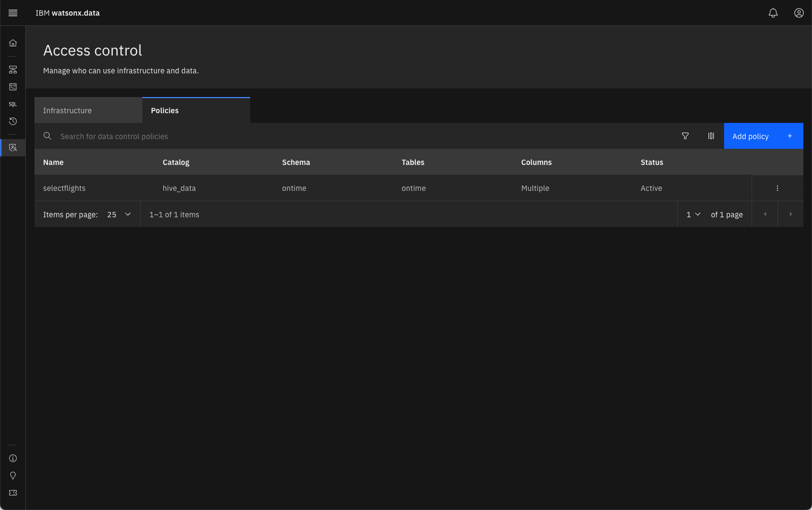
Task: Open overflow menu for selectflights policy
Action: [777, 188]
